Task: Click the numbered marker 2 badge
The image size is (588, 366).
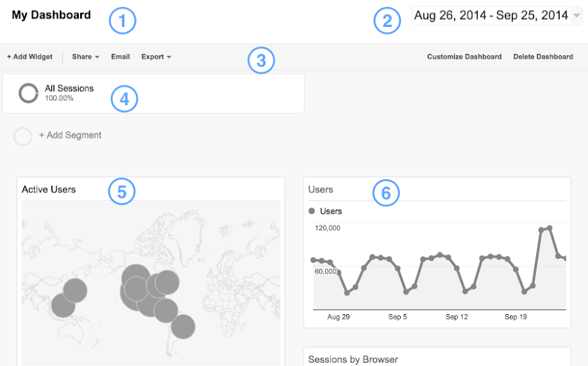Action: click(x=387, y=22)
